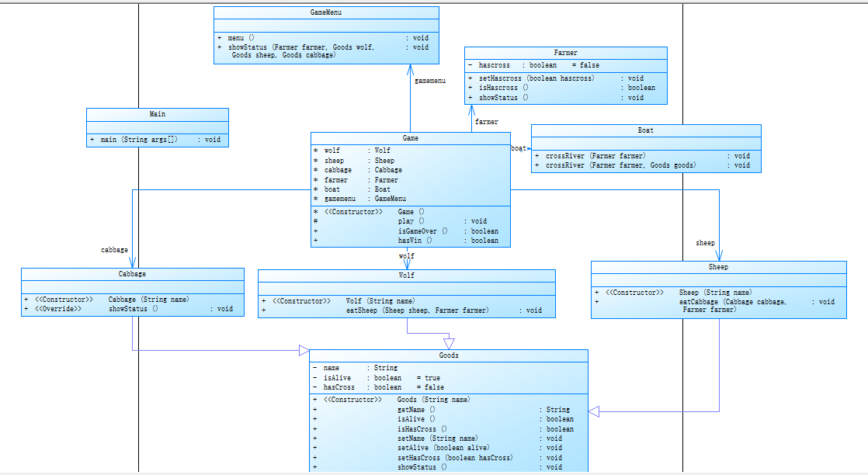Click main (String args[]) method

click(x=155, y=140)
